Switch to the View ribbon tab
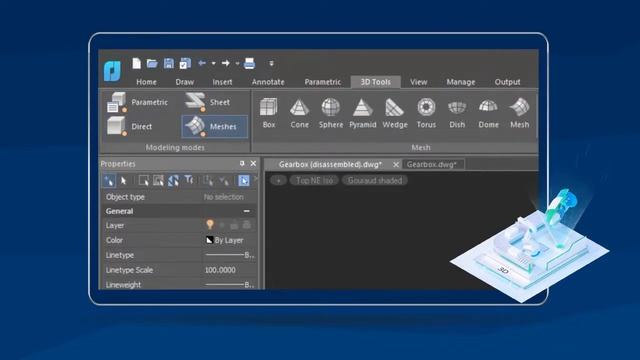Image resolution: width=640 pixels, height=360 pixels. (418, 82)
